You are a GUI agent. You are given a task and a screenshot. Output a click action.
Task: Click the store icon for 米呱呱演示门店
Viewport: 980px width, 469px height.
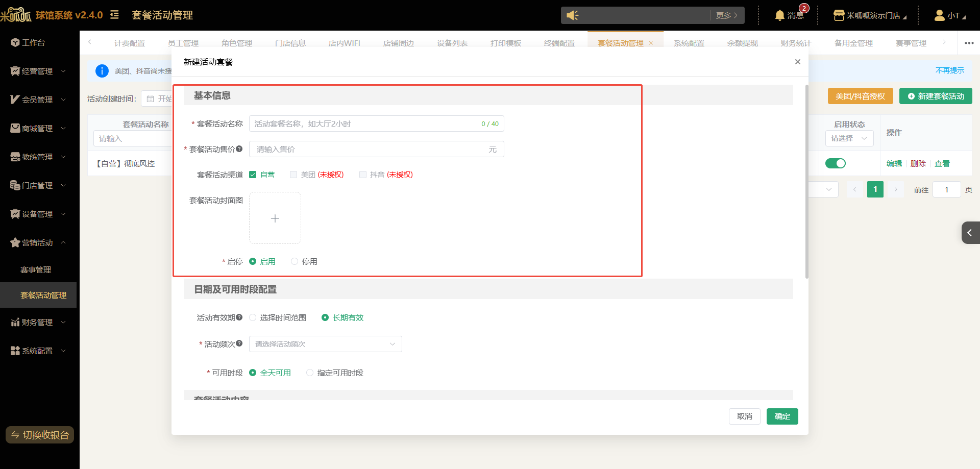tap(839, 15)
